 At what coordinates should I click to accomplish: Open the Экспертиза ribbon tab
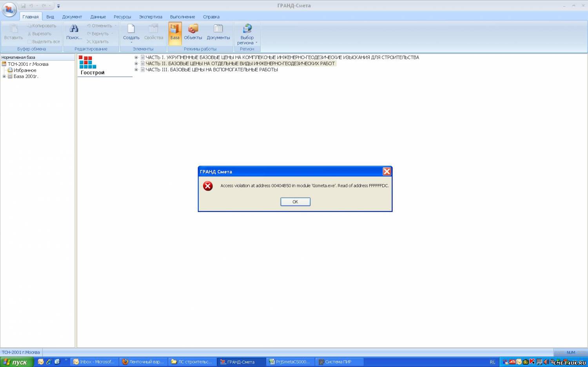151,17
